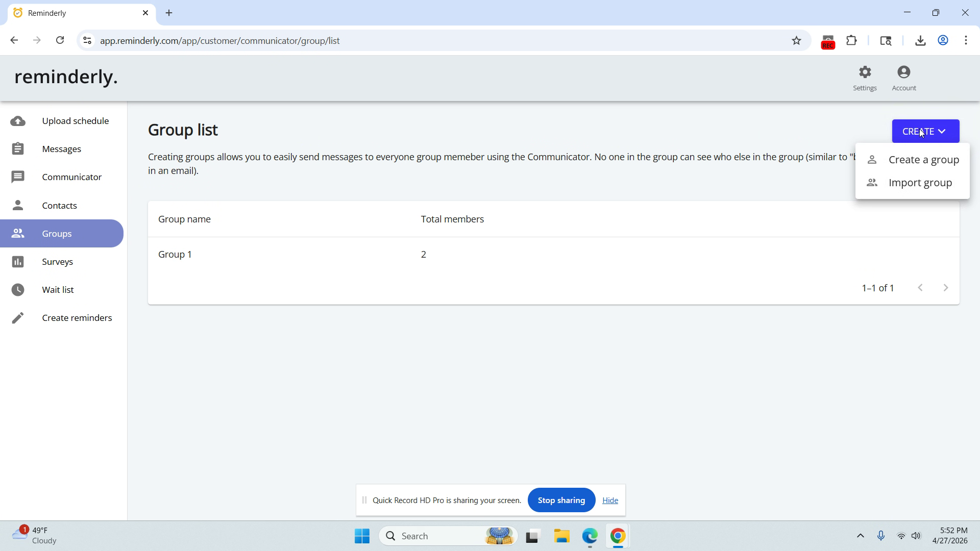
Task: Open the Windows Start menu
Action: (x=362, y=536)
